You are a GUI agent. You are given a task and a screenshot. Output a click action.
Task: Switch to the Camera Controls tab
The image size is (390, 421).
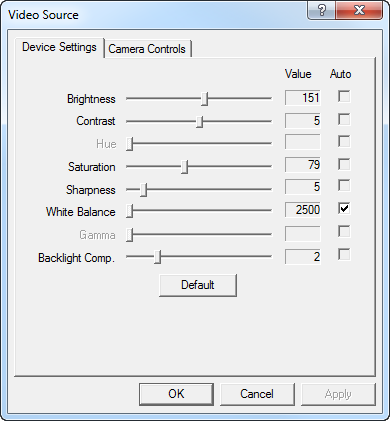click(147, 49)
